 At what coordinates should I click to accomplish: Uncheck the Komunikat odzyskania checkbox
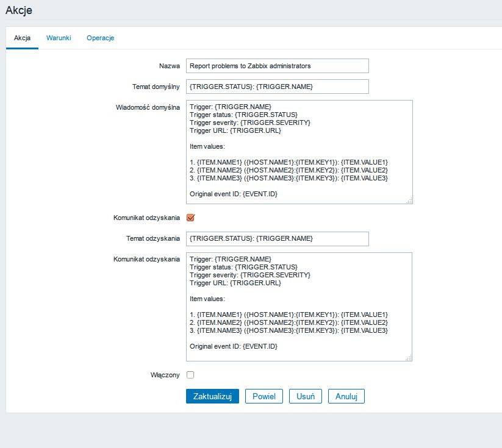[190, 218]
